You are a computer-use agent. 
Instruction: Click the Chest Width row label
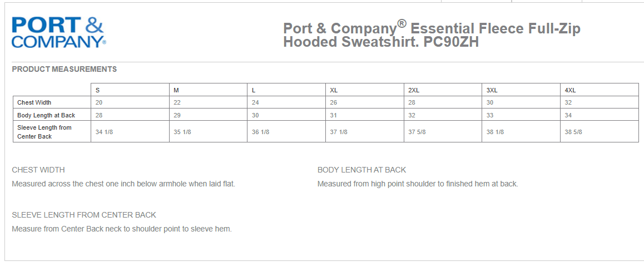pos(34,102)
